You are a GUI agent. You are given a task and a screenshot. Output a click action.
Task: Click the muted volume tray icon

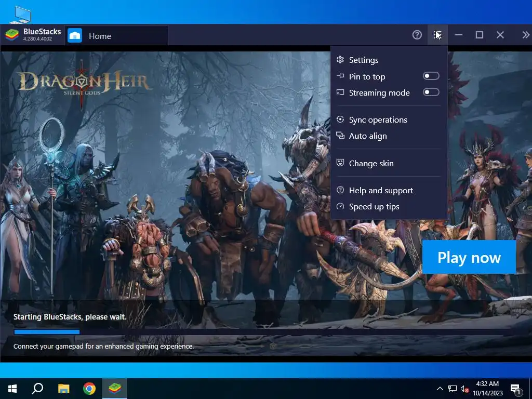pos(464,389)
